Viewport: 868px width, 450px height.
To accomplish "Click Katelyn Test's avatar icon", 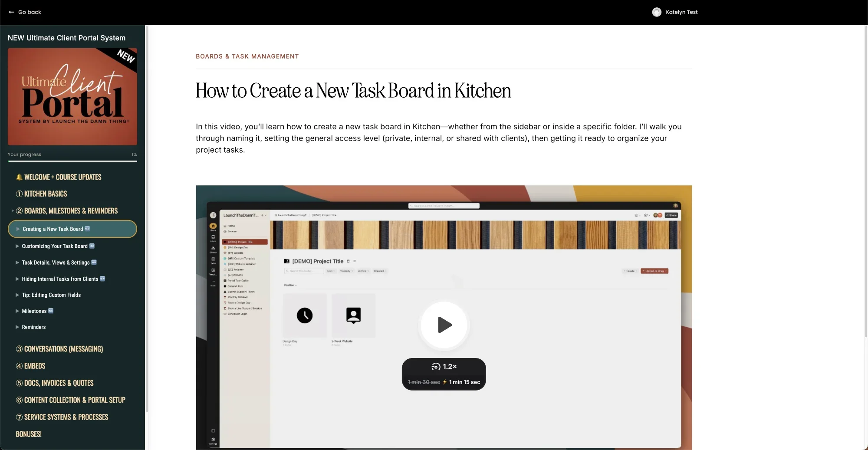I will 657,12.
